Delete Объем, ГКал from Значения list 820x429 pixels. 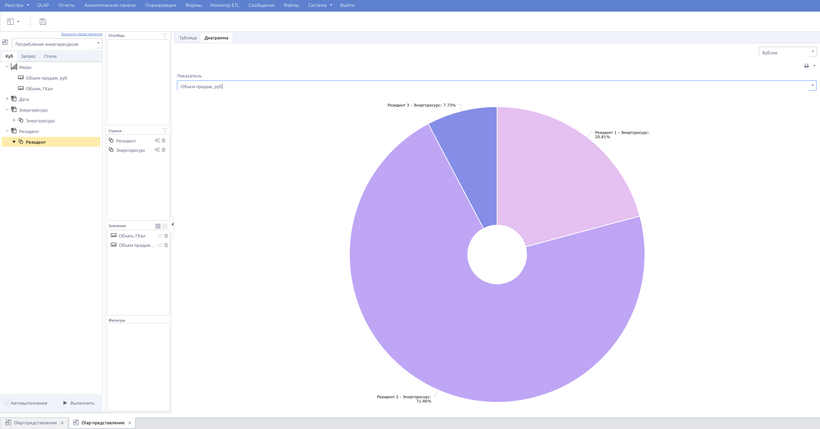click(x=166, y=236)
